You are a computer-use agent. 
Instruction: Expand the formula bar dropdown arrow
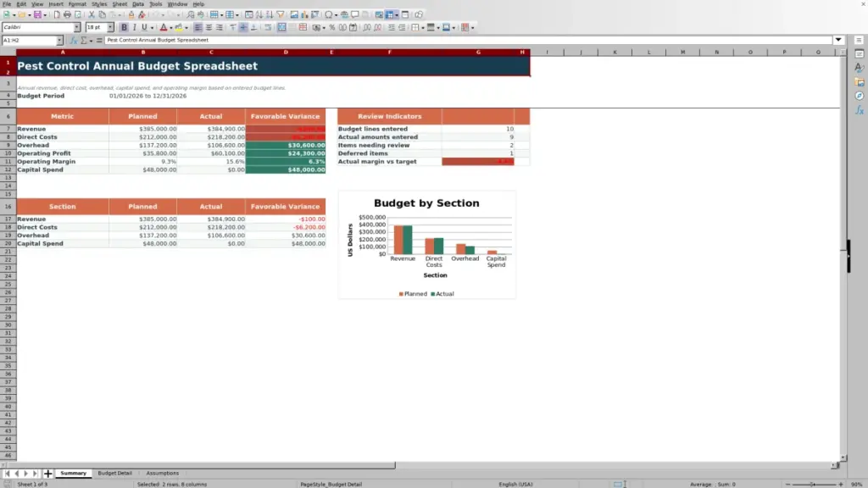click(x=838, y=40)
